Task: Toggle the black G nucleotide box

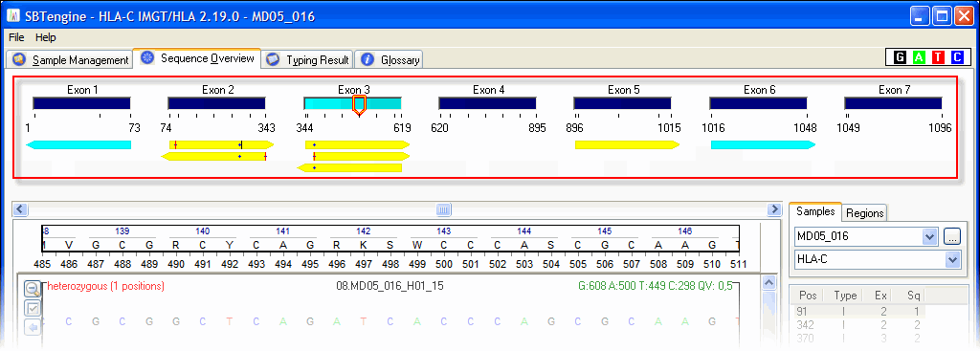Action: click(900, 57)
